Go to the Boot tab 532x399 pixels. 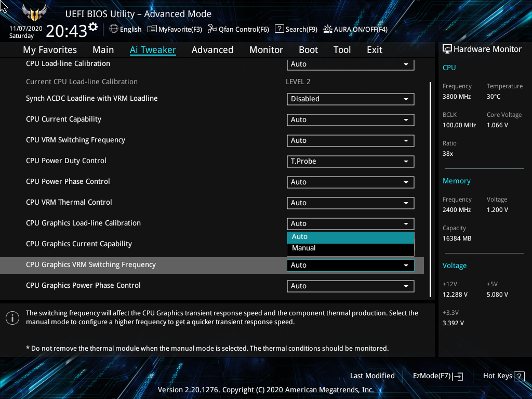[308, 50]
